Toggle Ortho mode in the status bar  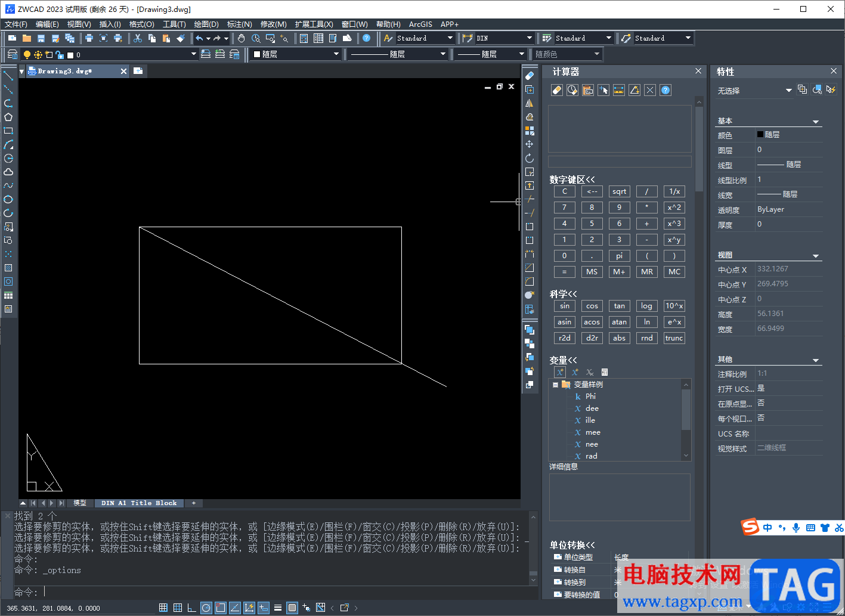coord(191,608)
